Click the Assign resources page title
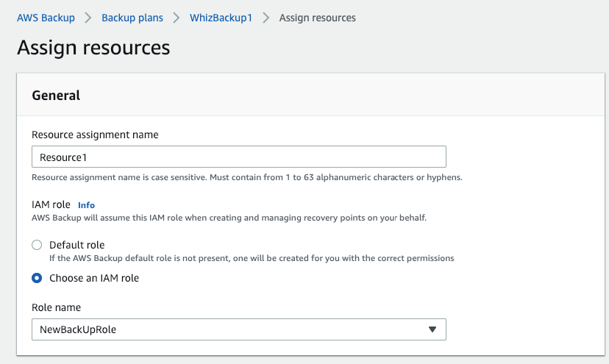This screenshot has height=364, width=609. pos(93,48)
